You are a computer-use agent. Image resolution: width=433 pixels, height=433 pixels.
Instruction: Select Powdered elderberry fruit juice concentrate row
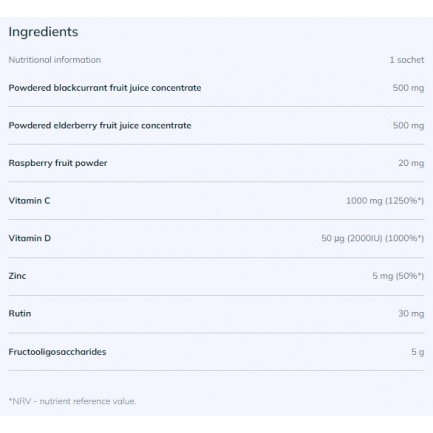coord(216,126)
